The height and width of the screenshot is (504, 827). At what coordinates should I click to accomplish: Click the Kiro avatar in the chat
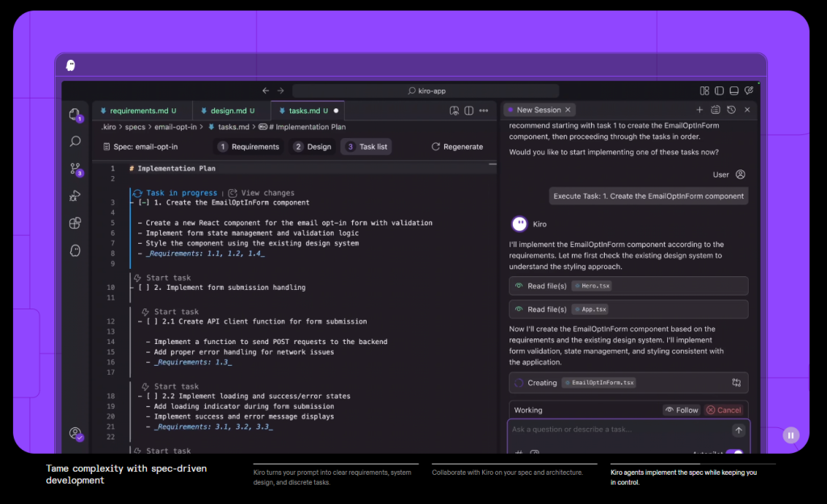pyautogui.click(x=519, y=224)
